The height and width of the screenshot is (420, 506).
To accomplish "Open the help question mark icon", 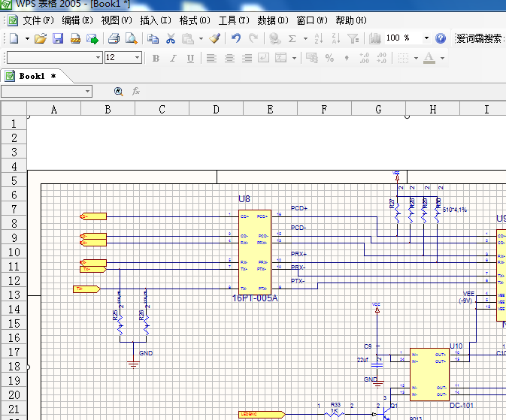I will coord(441,38).
